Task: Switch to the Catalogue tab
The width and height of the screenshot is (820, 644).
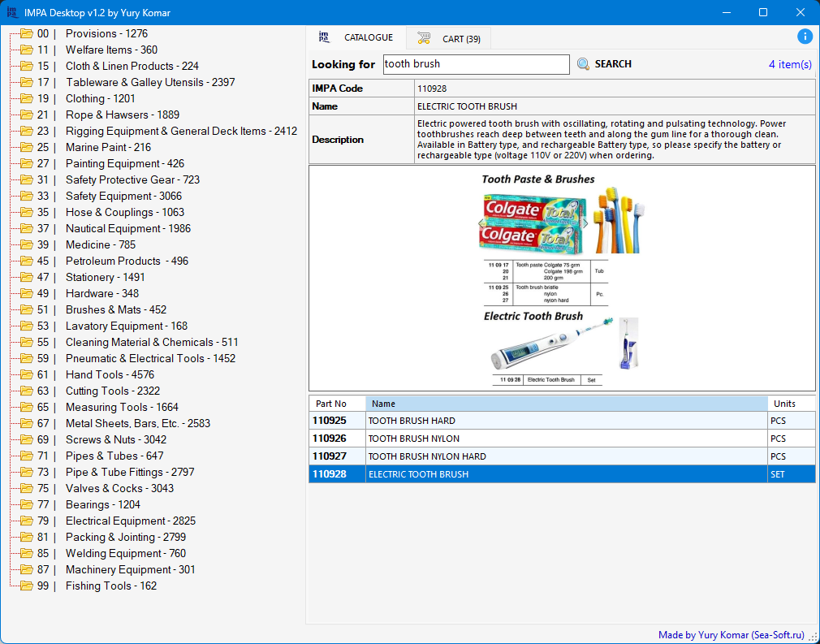Action: 357,38
